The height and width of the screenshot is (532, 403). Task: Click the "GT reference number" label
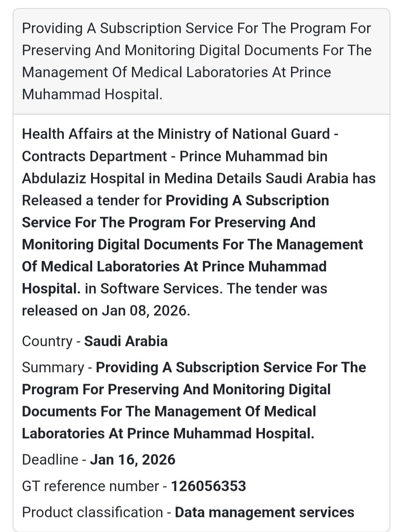(90, 486)
